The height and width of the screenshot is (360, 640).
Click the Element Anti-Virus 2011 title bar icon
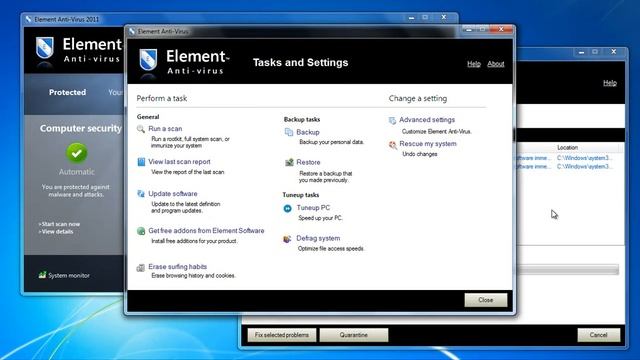tap(28, 19)
